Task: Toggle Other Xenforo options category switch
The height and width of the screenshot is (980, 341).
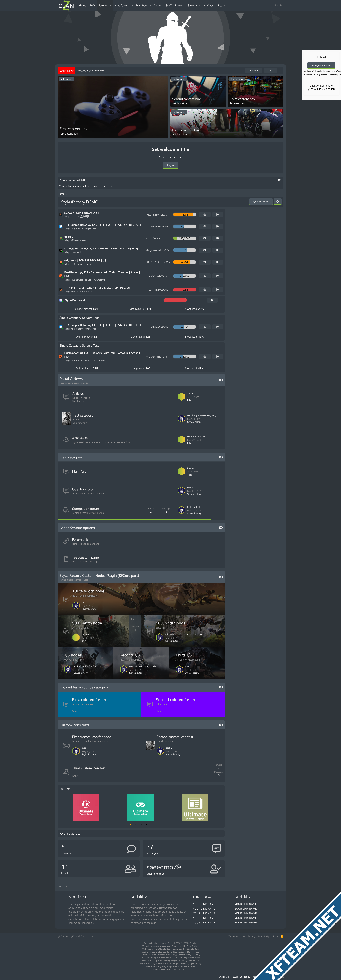Action: [220, 528]
